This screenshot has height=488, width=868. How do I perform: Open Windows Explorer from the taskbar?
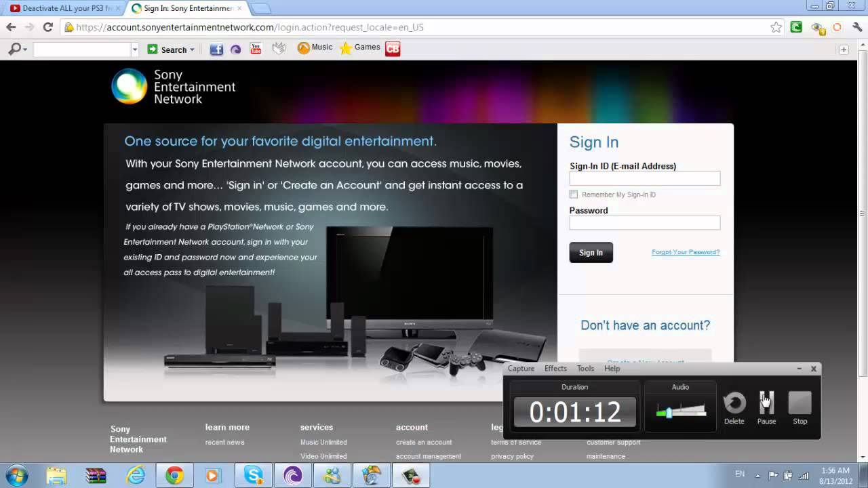coord(57,476)
